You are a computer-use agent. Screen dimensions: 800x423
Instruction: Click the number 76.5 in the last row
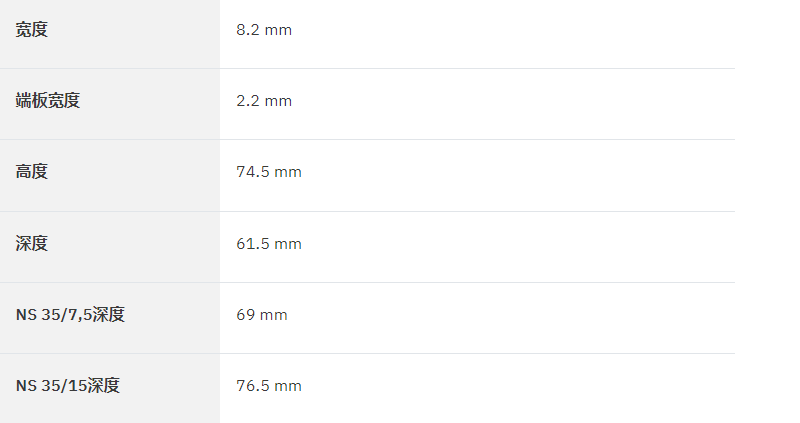tap(253, 385)
